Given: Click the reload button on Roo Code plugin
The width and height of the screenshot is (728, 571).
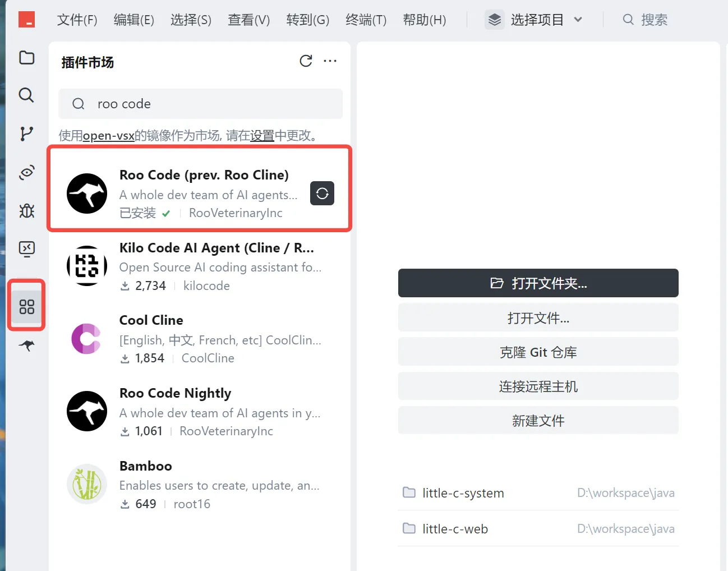Looking at the screenshot, I should (322, 194).
